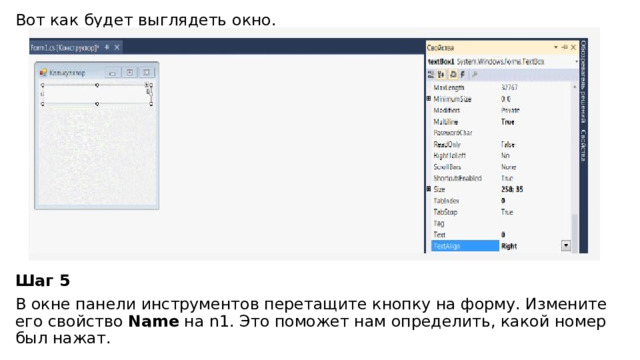Close the Свойства properties panel
Screen dimensions: 640x360
click(x=573, y=47)
